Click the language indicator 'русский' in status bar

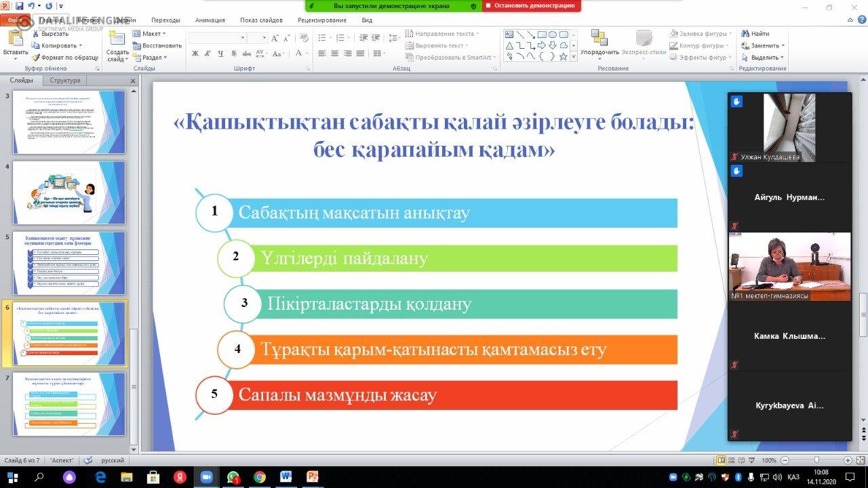point(113,460)
